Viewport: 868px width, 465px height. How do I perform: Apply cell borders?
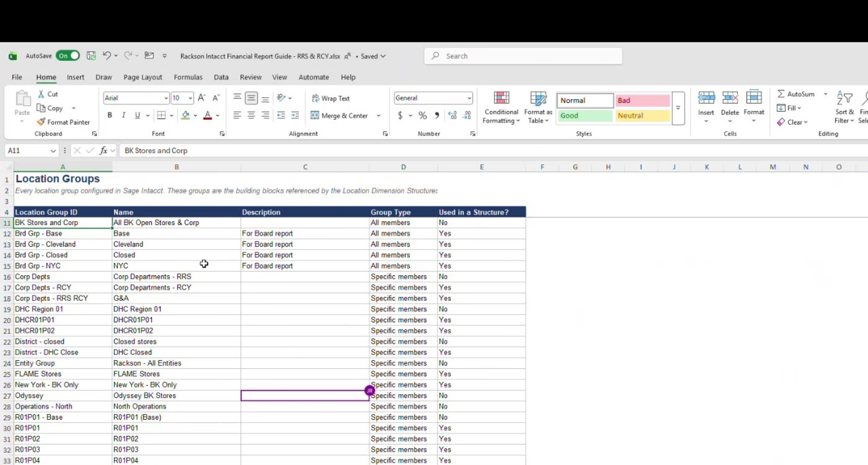(x=162, y=115)
